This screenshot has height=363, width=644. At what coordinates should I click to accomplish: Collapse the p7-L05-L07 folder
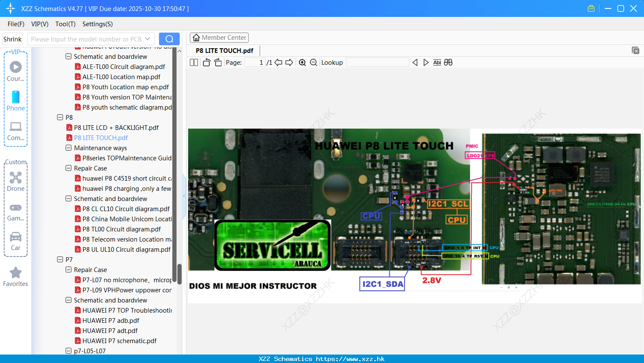pos(69,351)
